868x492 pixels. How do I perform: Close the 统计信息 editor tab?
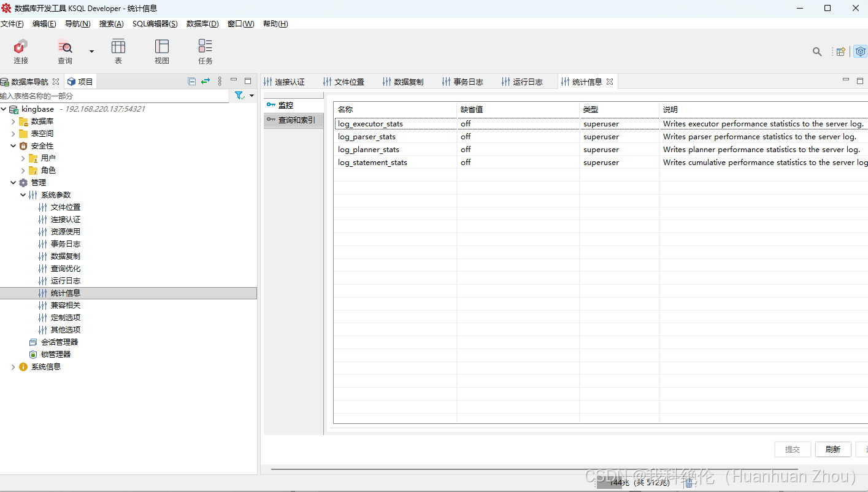[x=610, y=82]
